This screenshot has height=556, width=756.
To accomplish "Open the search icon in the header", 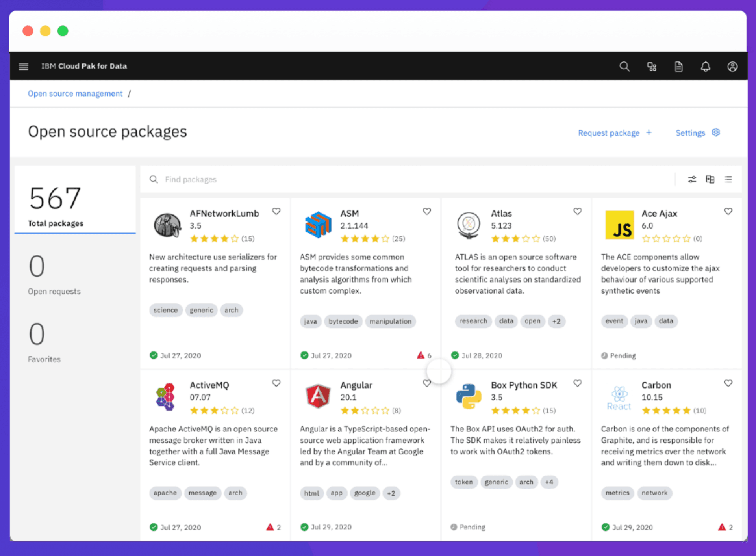I will click(624, 66).
